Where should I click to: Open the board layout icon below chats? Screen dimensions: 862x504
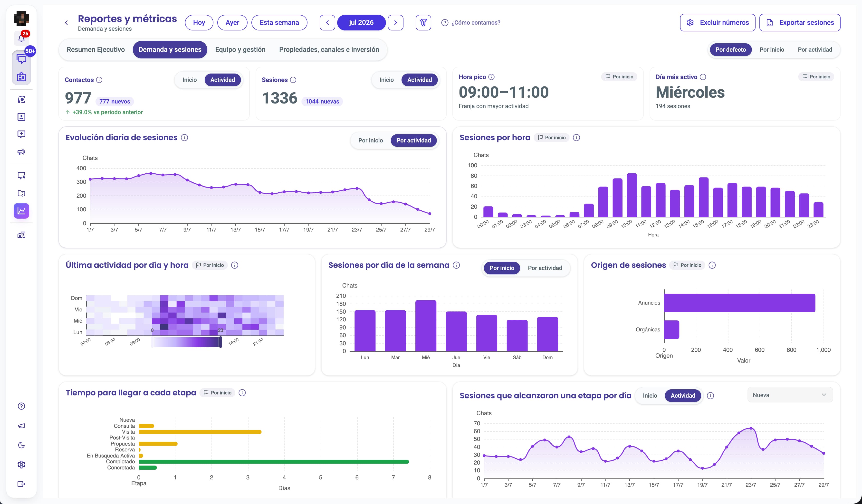coord(21,77)
